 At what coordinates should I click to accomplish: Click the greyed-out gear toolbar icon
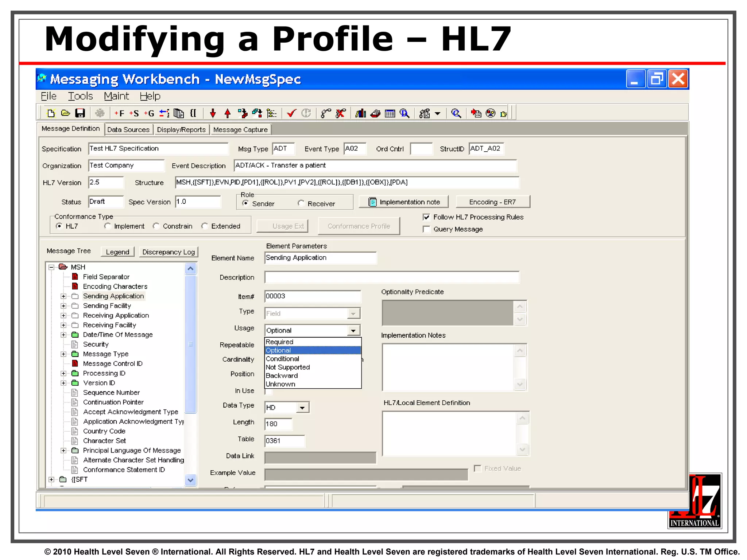tap(100, 113)
